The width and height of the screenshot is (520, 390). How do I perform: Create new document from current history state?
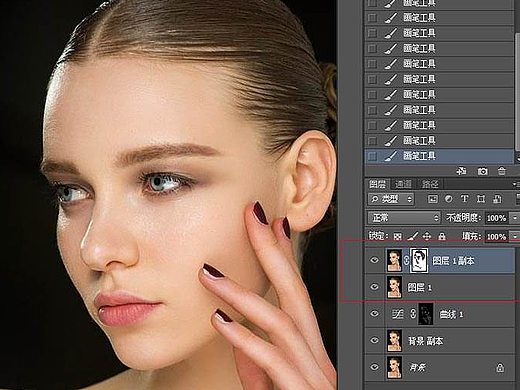point(461,171)
